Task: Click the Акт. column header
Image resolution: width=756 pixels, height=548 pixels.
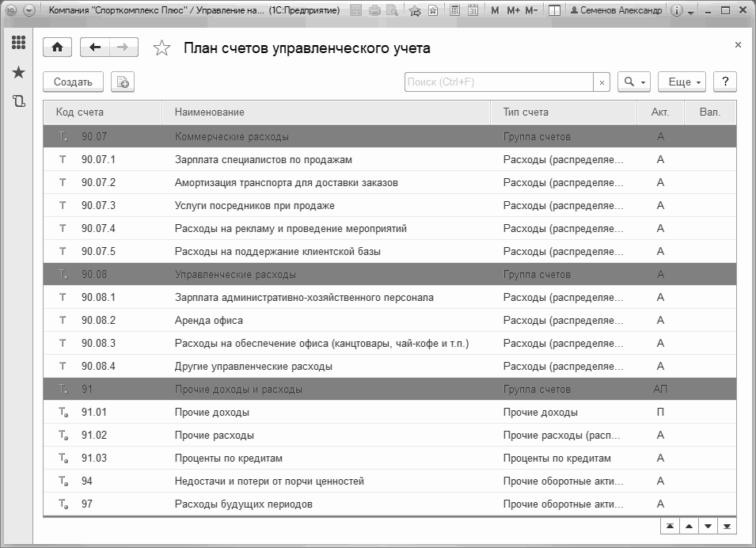Action: tap(660, 112)
